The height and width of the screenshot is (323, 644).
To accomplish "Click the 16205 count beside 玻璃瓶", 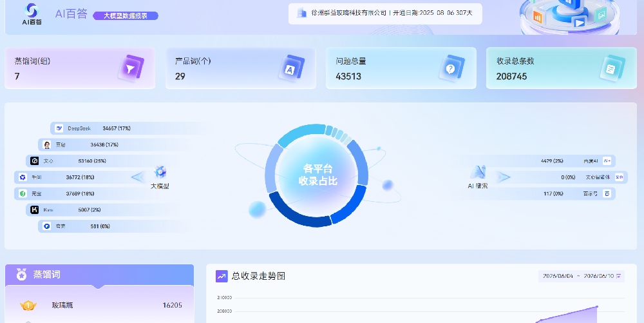I will [173, 306].
